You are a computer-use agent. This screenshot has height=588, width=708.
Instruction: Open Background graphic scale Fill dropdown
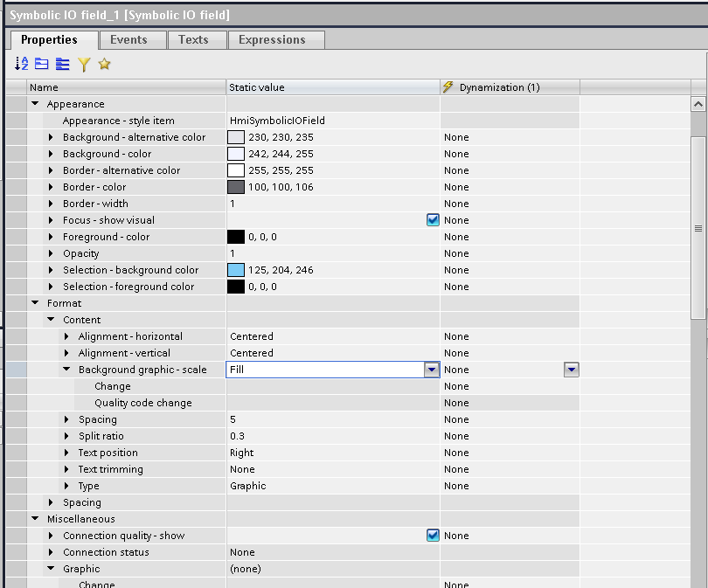[431, 370]
